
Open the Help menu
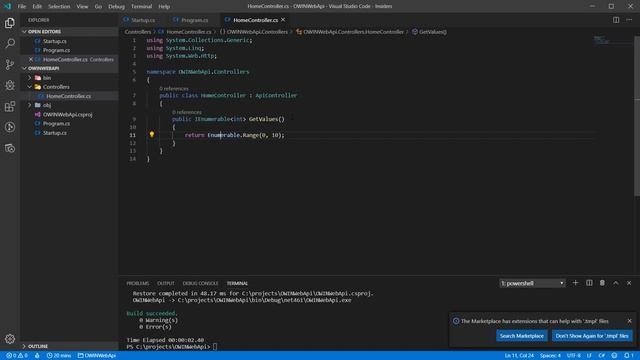[x=164, y=6]
